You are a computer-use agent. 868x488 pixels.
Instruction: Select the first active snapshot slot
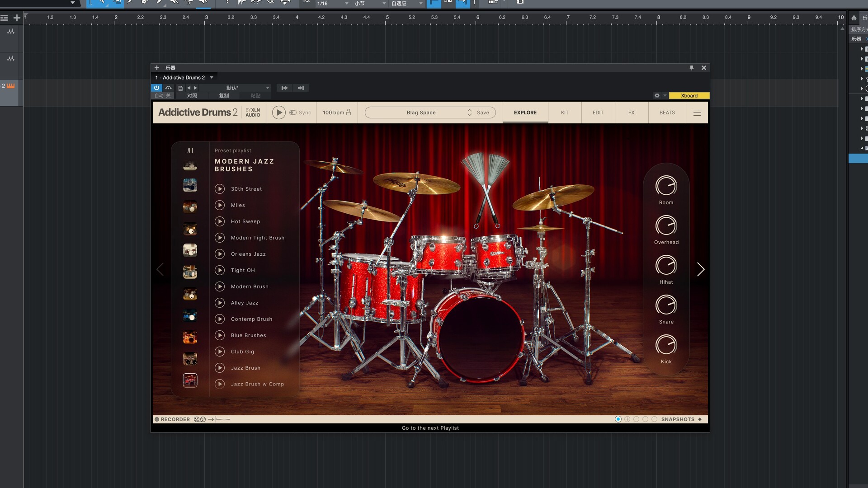coord(618,419)
